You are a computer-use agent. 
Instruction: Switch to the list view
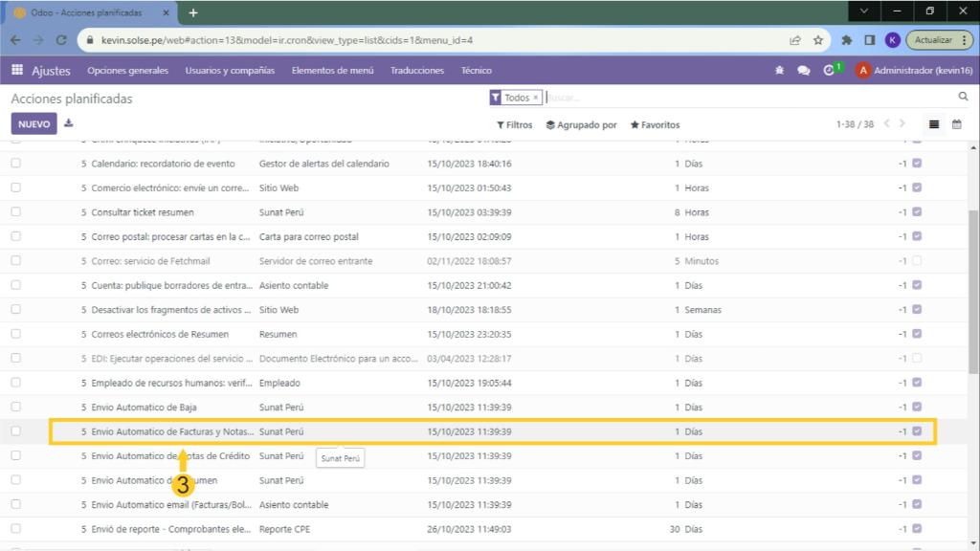[934, 124]
